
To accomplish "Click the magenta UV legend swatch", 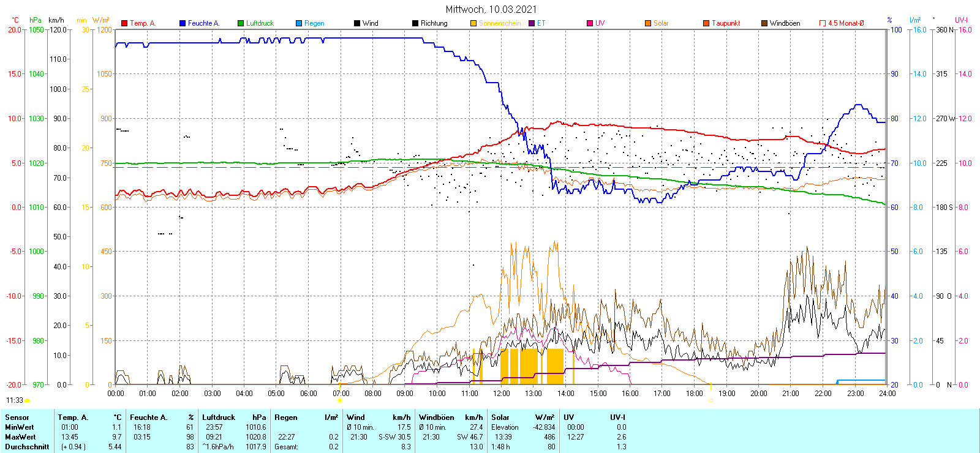I will 590,23.
